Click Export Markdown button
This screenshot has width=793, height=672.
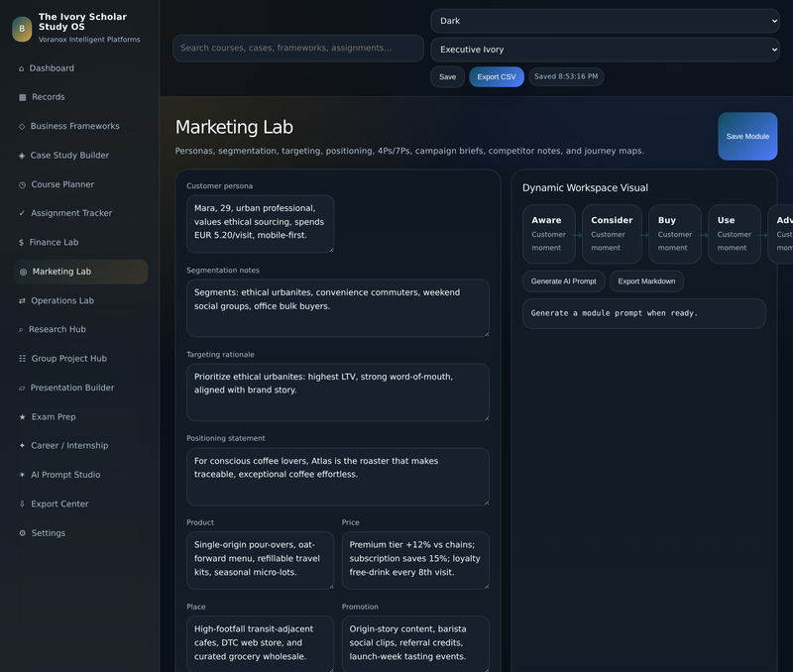tap(646, 281)
